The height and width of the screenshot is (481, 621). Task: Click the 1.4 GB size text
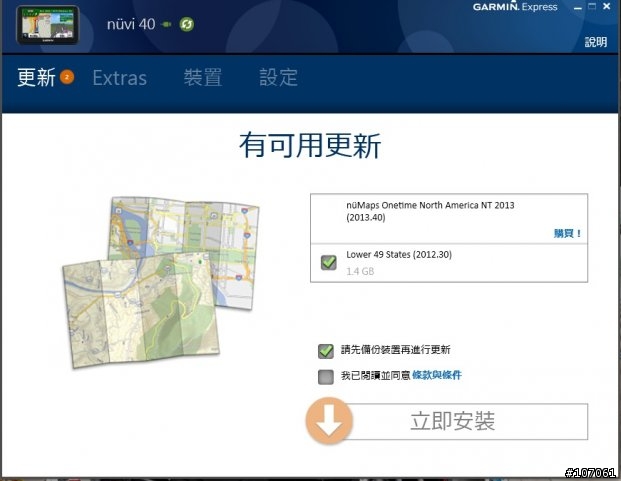tap(360, 271)
